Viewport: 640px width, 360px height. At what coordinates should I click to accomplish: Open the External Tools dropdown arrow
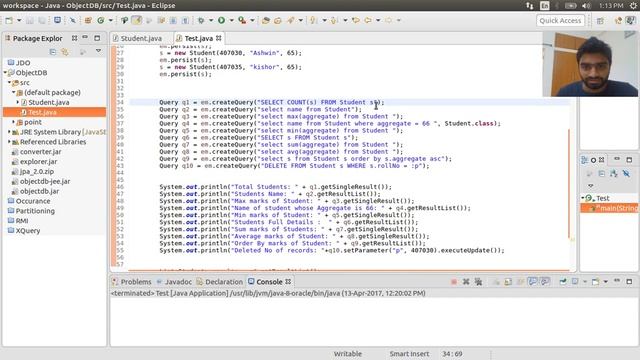[252, 20]
